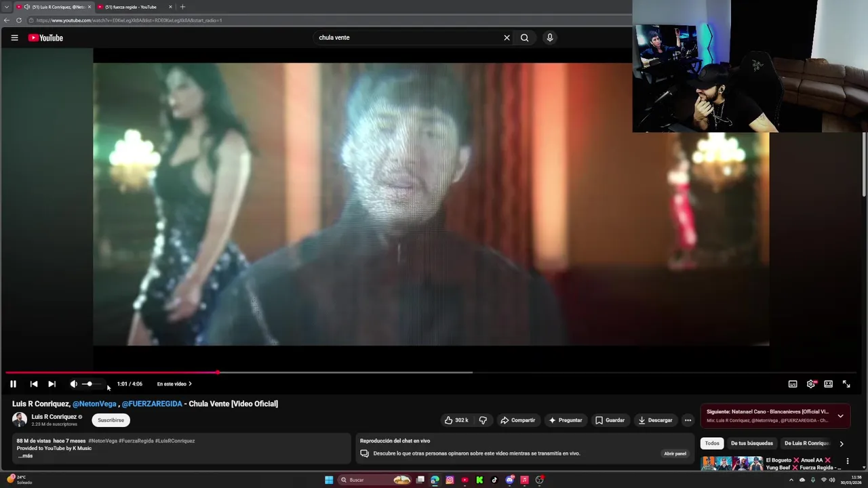Expand the 'En este video' chapters
This screenshot has height=488, width=868.
[174, 384]
